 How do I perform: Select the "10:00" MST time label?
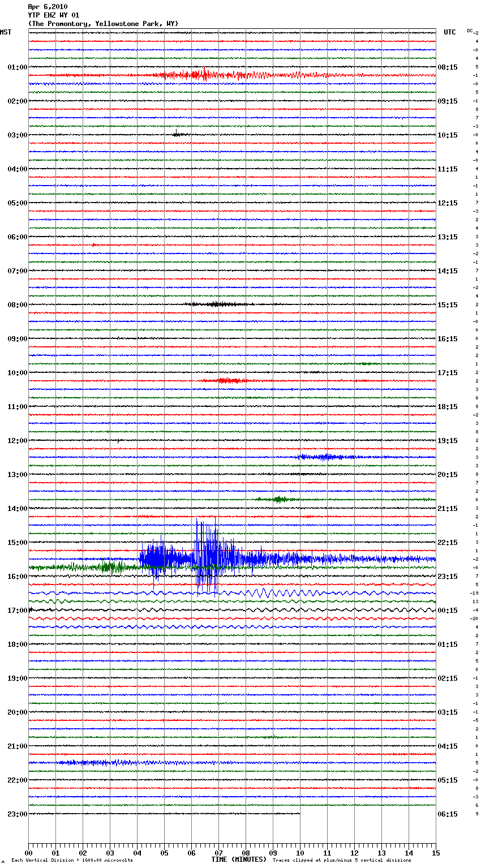(17, 373)
